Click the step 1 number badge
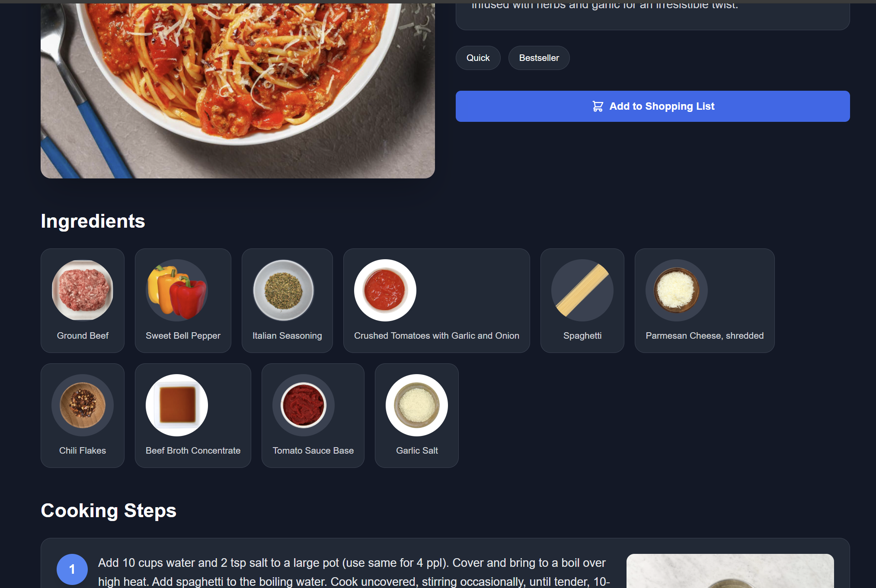Viewport: 876px width, 588px height. coord(72,569)
